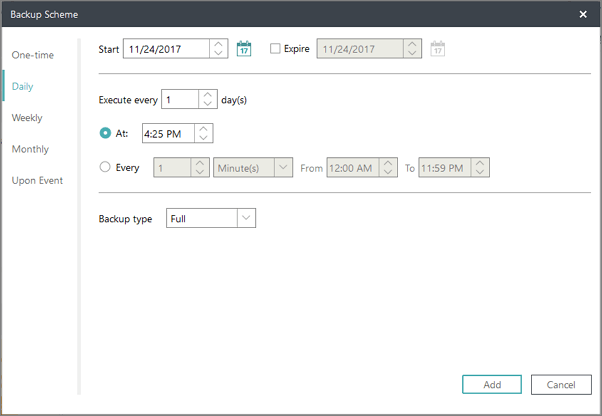This screenshot has width=602, height=416.
Task: Decrease the Every interval number
Action: pos(200,172)
